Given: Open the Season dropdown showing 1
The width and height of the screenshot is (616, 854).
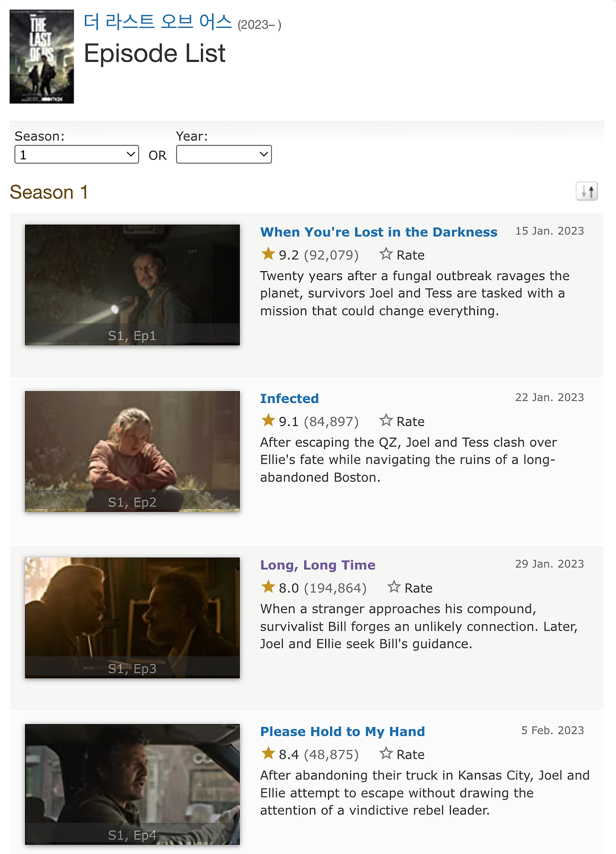Looking at the screenshot, I should pos(77,155).
